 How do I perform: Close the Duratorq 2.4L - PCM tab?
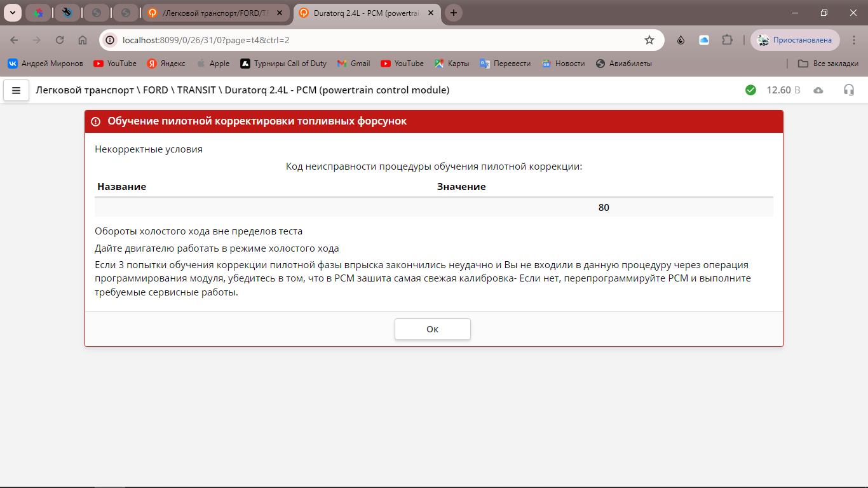(430, 13)
